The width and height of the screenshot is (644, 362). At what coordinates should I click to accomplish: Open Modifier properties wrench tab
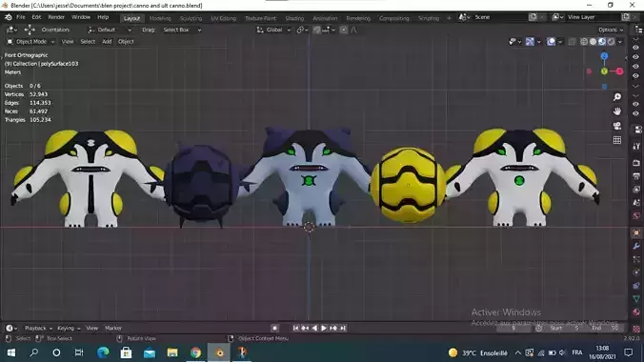coord(636,246)
